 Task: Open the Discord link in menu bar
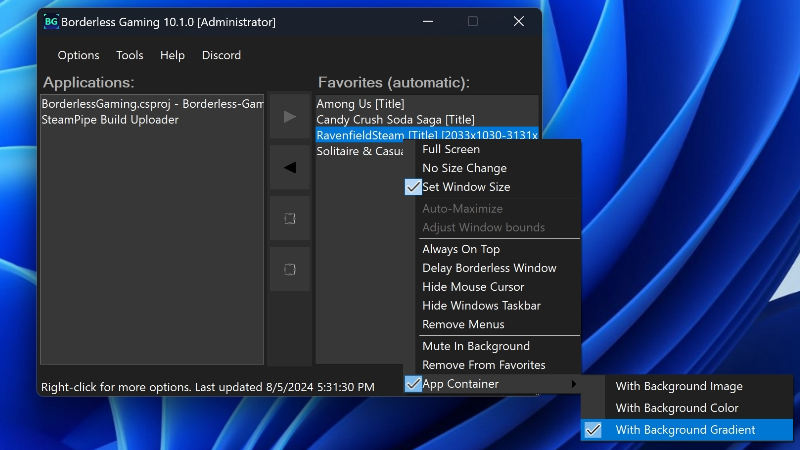tap(221, 55)
